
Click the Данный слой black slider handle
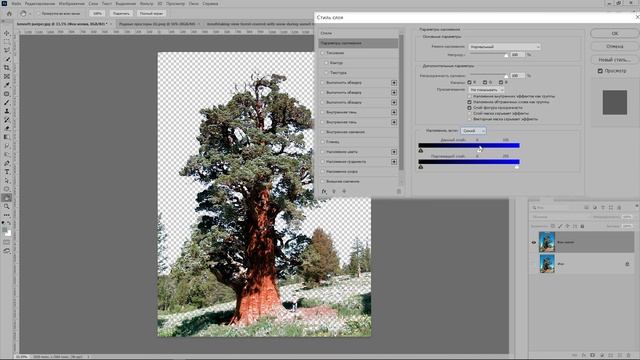click(x=421, y=151)
